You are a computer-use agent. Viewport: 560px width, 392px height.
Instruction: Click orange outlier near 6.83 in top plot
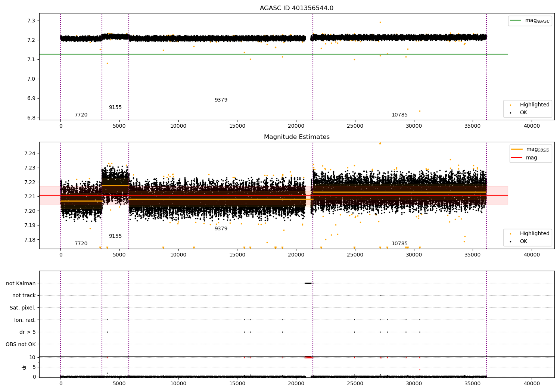pos(420,111)
